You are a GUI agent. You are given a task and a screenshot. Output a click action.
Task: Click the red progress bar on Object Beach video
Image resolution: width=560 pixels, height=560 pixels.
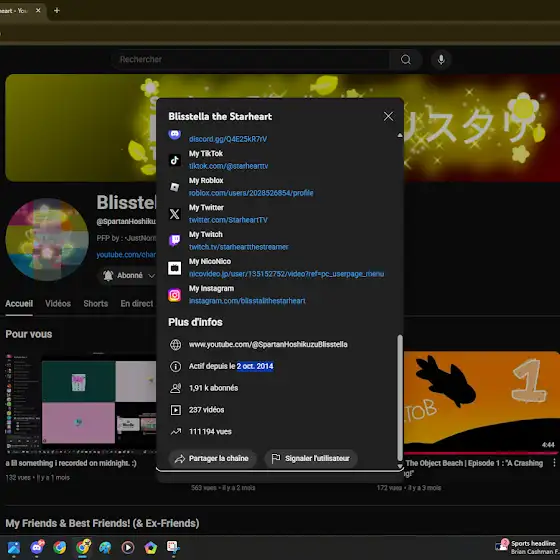(x=481, y=453)
